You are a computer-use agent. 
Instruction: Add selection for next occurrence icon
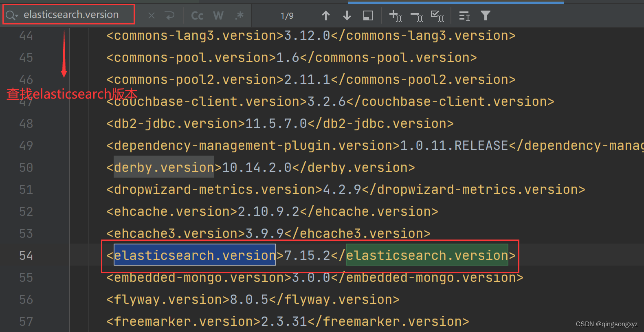pyautogui.click(x=396, y=15)
